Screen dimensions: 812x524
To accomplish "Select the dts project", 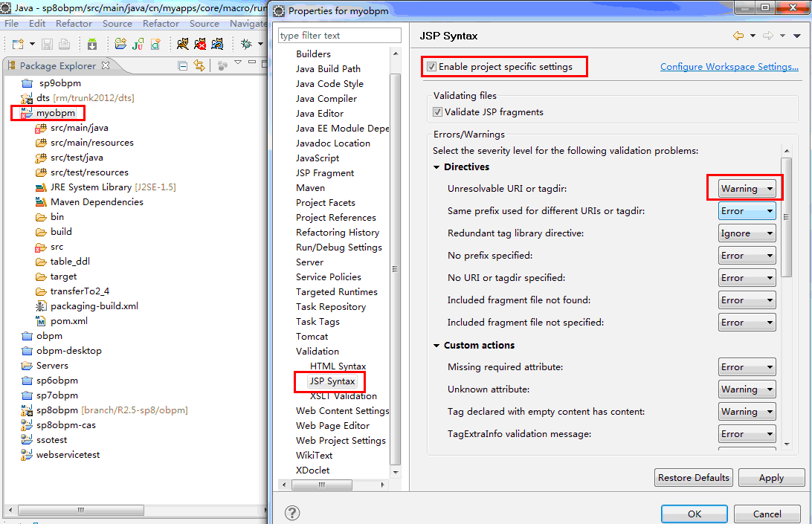I will [x=43, y=98].
